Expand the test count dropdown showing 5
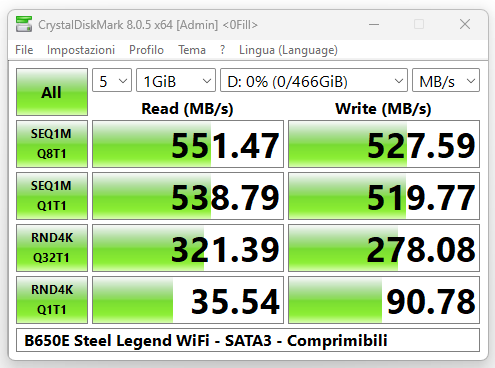 112,80
